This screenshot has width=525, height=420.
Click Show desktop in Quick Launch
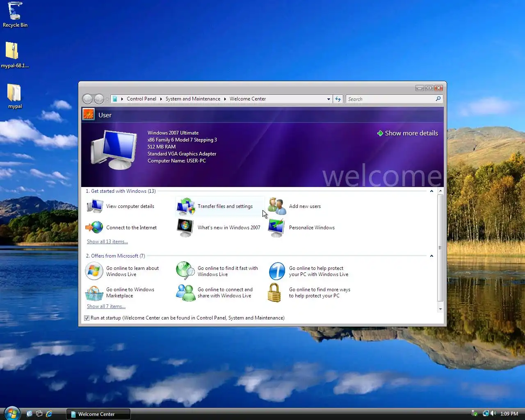tap(30, 414)
